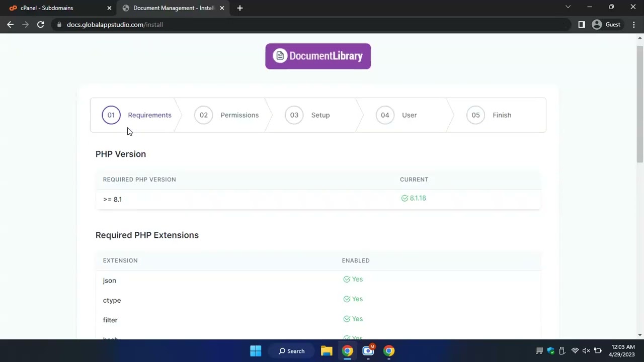Click the Required PHP Extensions heading
Image resolution: width=644 pixels, height=362 pixels.
tap(147, 235)
